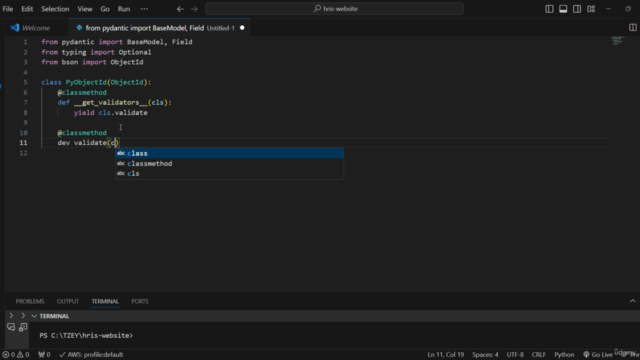
Task: Click the 'yield cls.validate' code line
Action: [111, 113]
